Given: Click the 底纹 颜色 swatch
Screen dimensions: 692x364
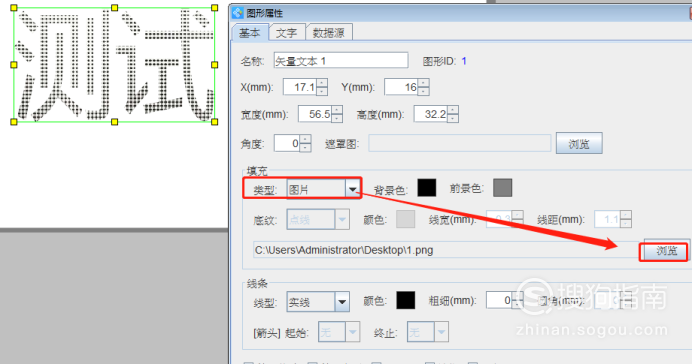Looking at the screenshot, I should point(405,219).
